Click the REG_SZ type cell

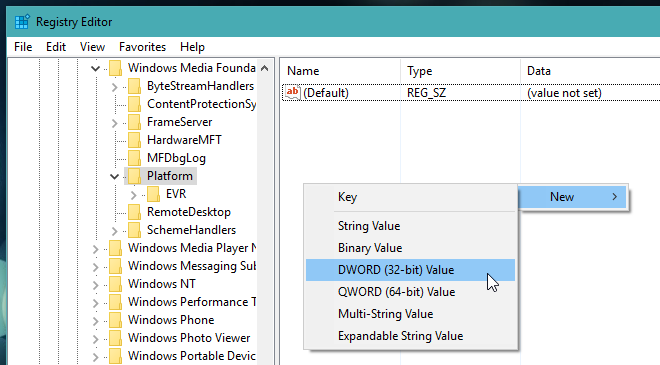[426, 93]
